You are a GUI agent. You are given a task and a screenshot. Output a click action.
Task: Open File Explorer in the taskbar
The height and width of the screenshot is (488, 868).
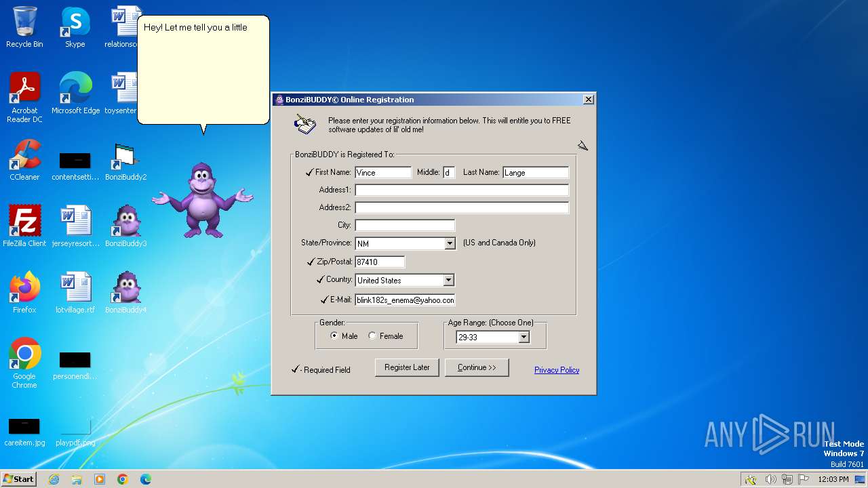77,479
